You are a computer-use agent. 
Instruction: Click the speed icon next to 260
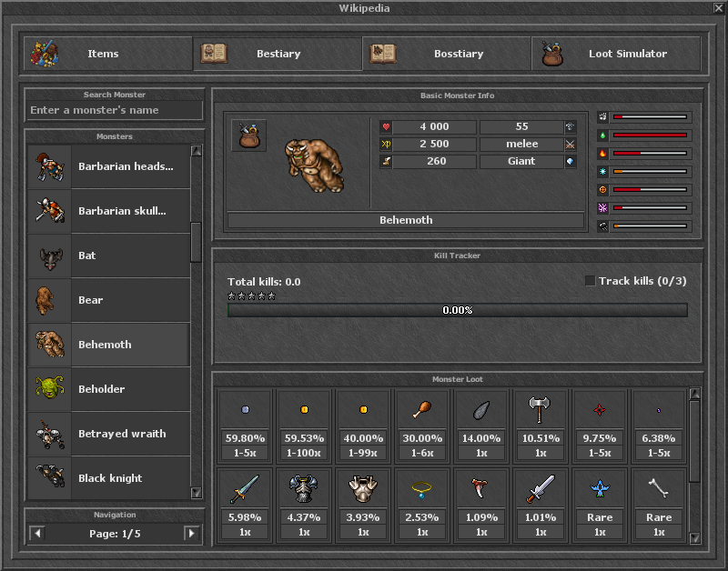point(386,162)
